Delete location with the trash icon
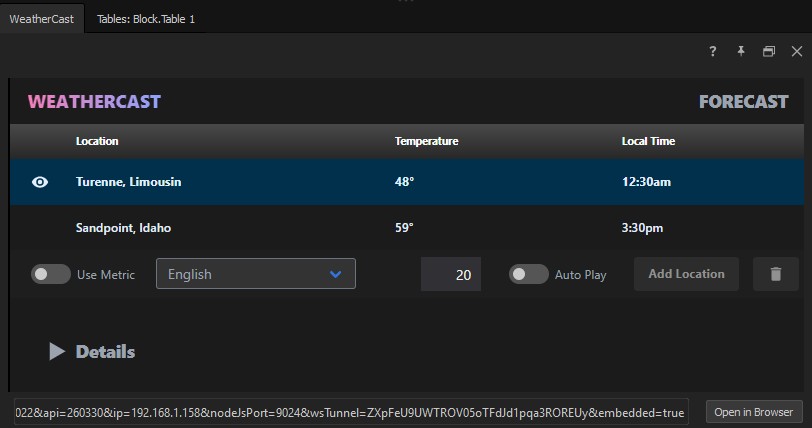 pos(776,274)
